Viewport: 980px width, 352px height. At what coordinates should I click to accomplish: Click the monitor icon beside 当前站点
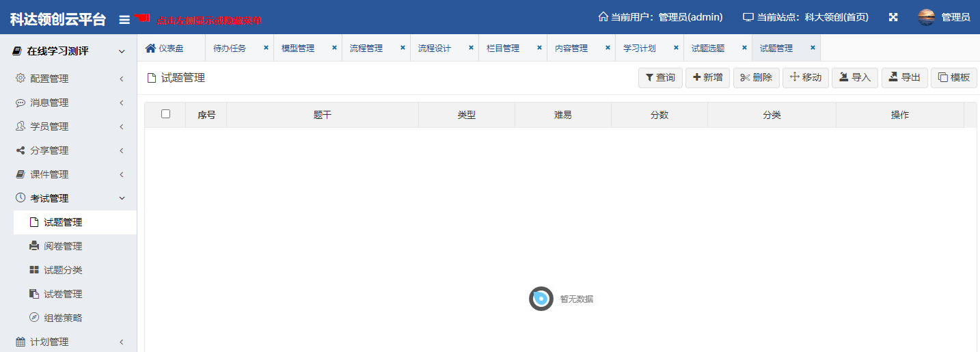tap(748, 17)
